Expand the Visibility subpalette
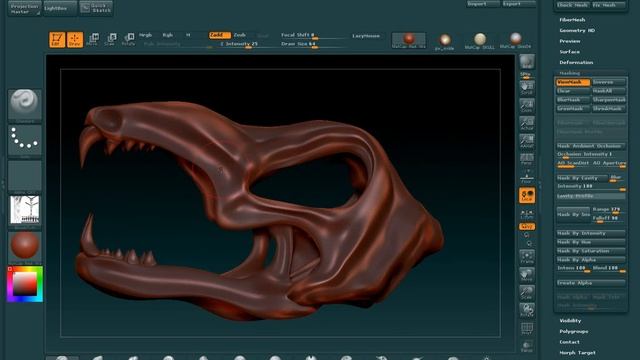This screenshot has width=640, height=360. click(x=570, y=321)
